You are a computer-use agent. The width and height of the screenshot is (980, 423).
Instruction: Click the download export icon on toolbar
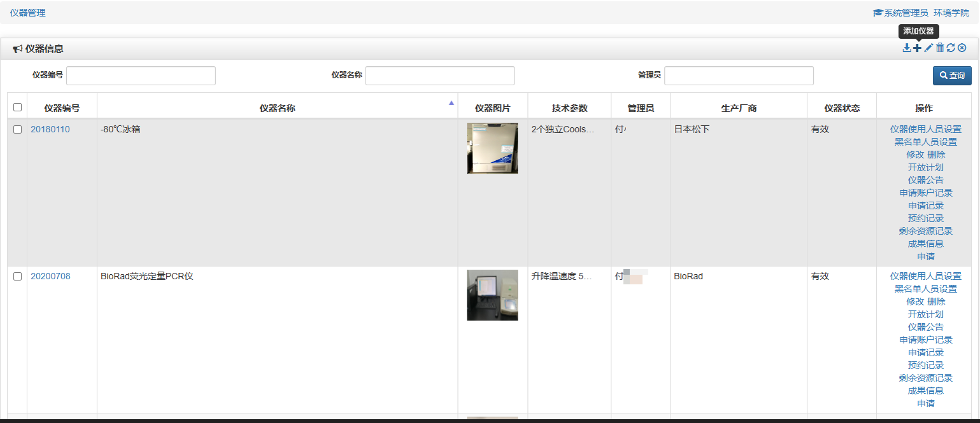[x=907, y=47]
